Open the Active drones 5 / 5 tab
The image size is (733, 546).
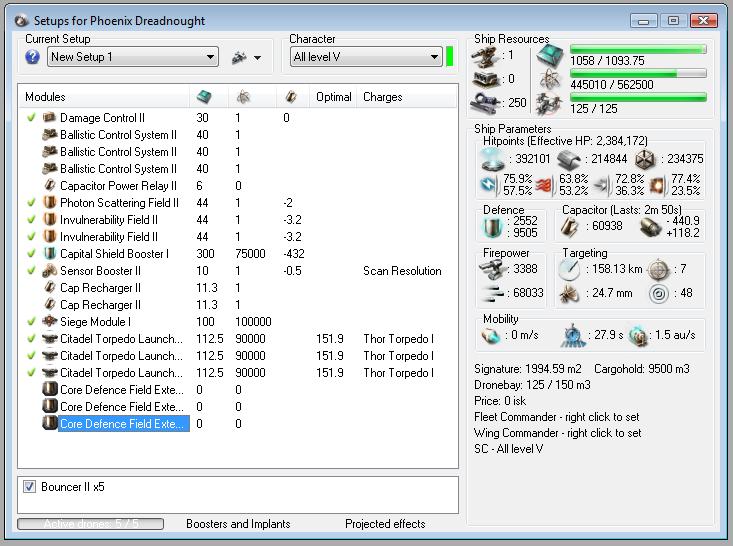click(90, 524)
